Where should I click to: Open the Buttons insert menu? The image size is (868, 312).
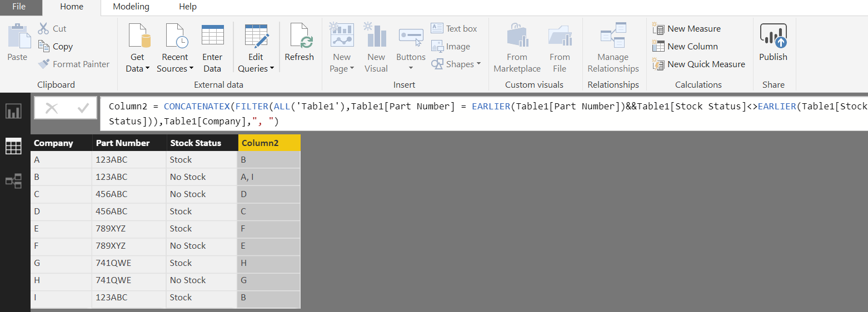411,48
